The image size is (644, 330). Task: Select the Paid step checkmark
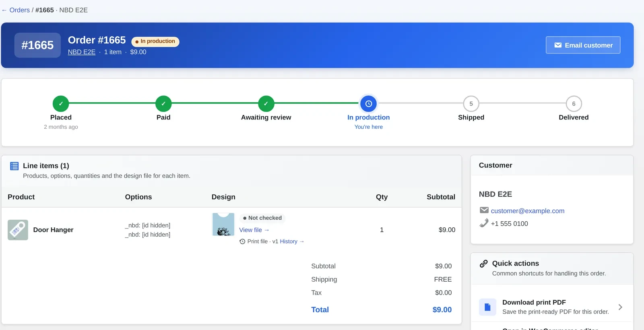coord(163,104)
